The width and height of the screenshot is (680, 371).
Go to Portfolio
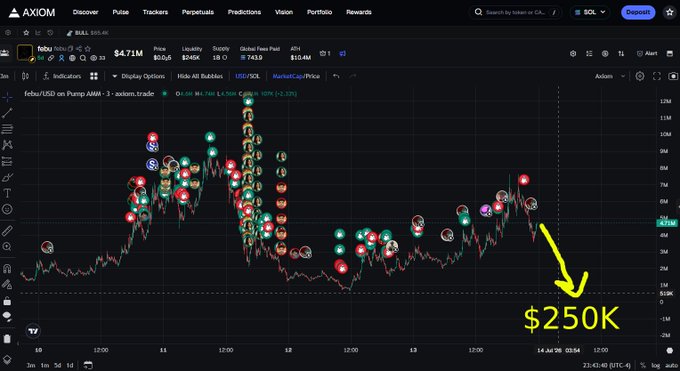tap(320, 12)
